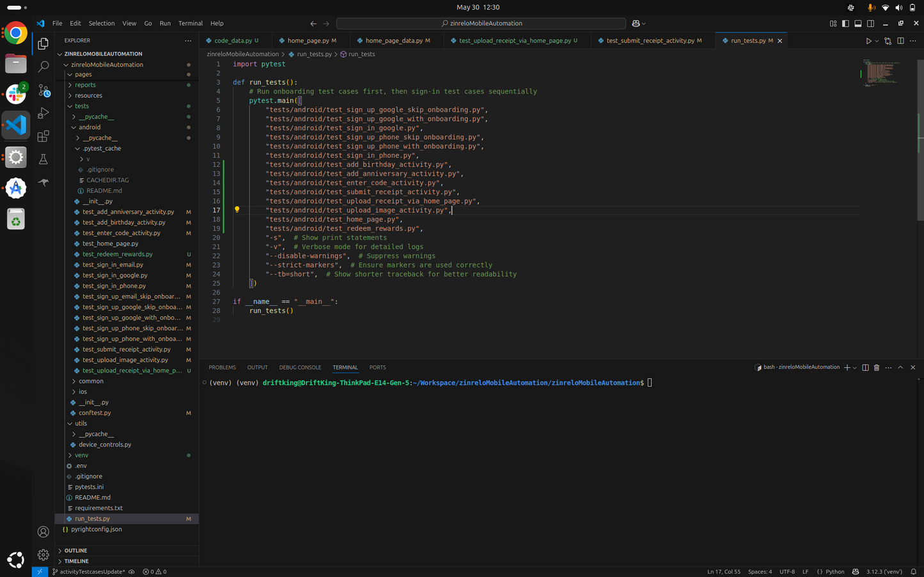Expand the OUTLINE section
Image resolution: width=924 pixels, height=577 pixels.
75,550
